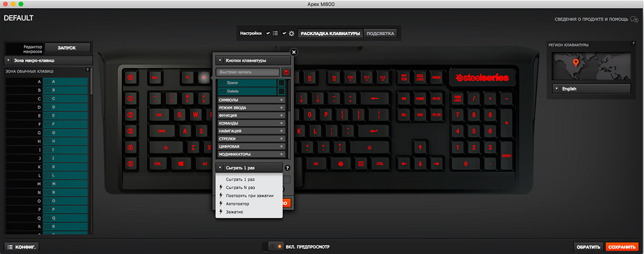Choose Сыграть 1 раз from the list
The image size is (644, 254).
click(x=249, y=180)
